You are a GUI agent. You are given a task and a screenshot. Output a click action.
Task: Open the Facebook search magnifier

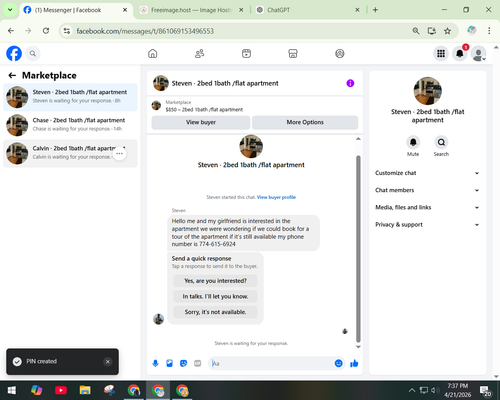(x=33, y=53)
